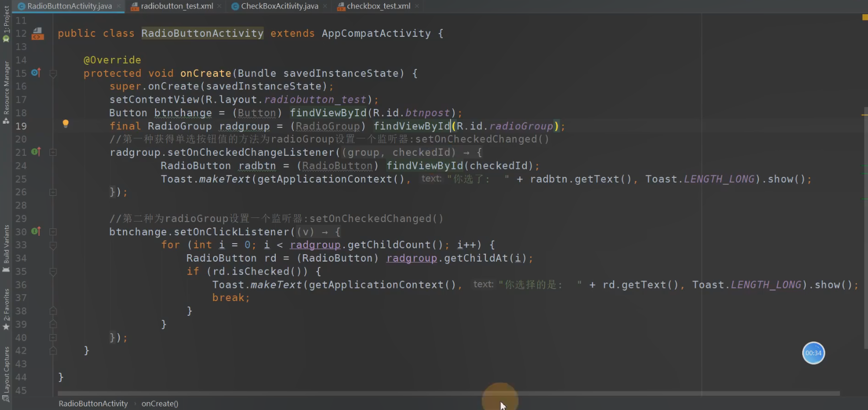Switch to checkbox_test.xml tab
Viewport: 868px width, 410px height.
[378, 6]
